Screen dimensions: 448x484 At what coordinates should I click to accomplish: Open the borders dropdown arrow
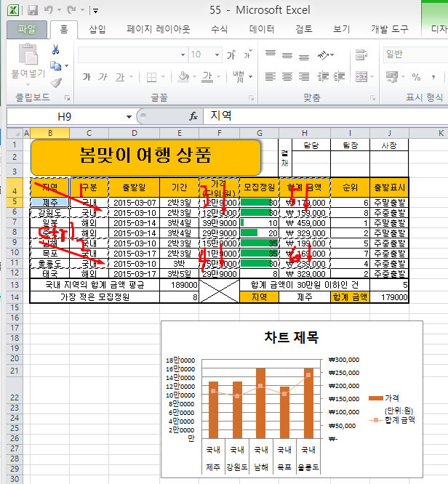(163, 77)
